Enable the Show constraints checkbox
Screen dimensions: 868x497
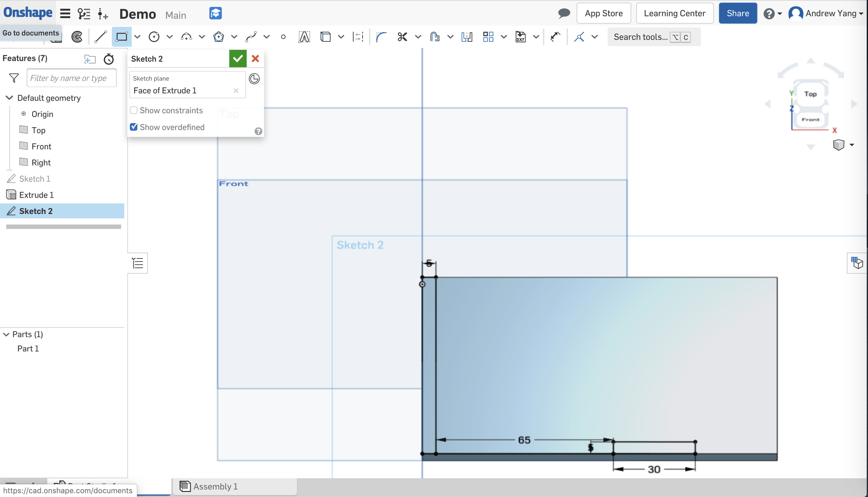[x=134, y=110]
